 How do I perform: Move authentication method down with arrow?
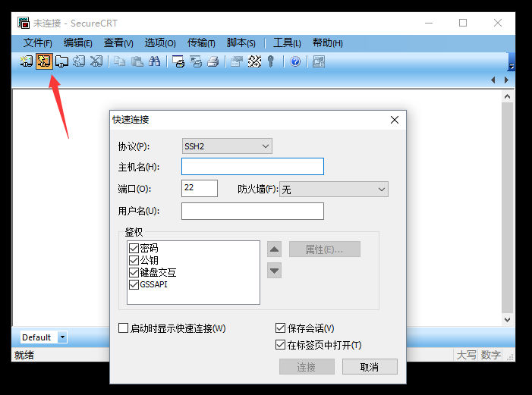(274, 271)
